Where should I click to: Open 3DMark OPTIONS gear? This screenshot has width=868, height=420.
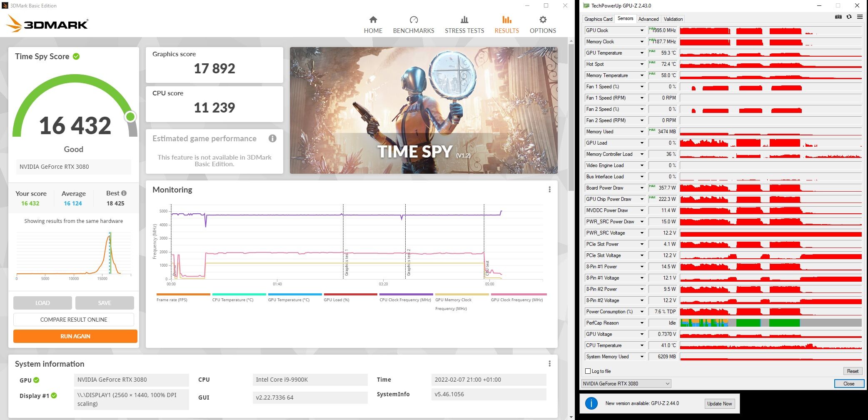[543, 20]
